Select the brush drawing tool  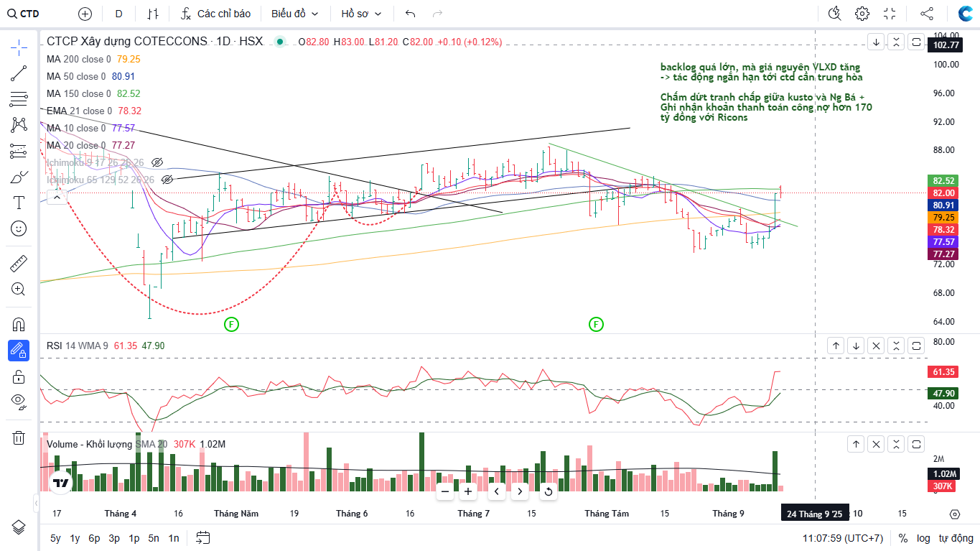coord(19,177)
